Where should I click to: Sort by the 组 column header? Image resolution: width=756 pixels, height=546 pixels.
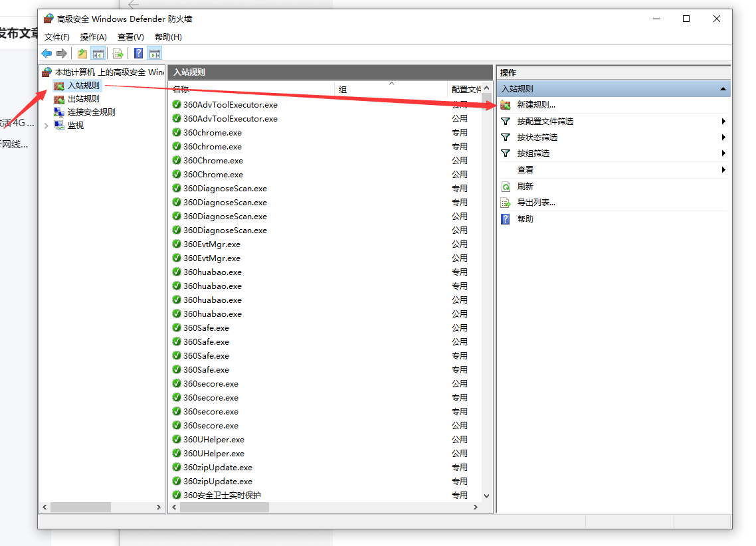coord(391,89)
